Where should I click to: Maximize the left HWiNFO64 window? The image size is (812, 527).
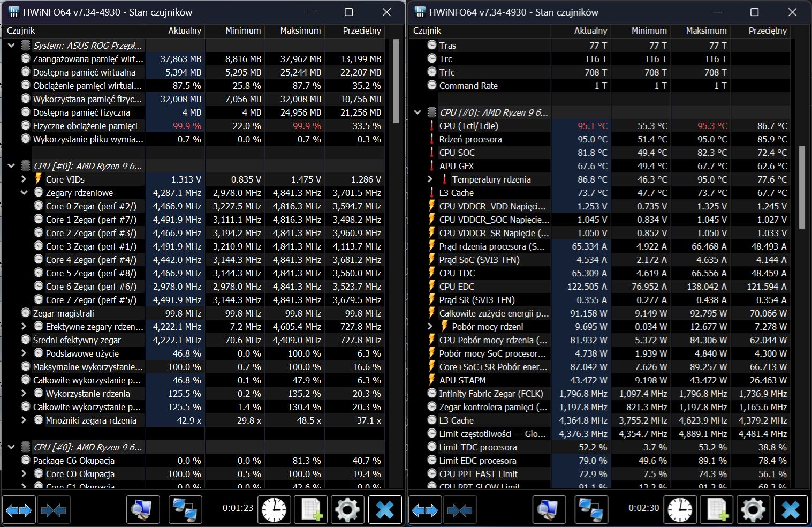point(349,12)
